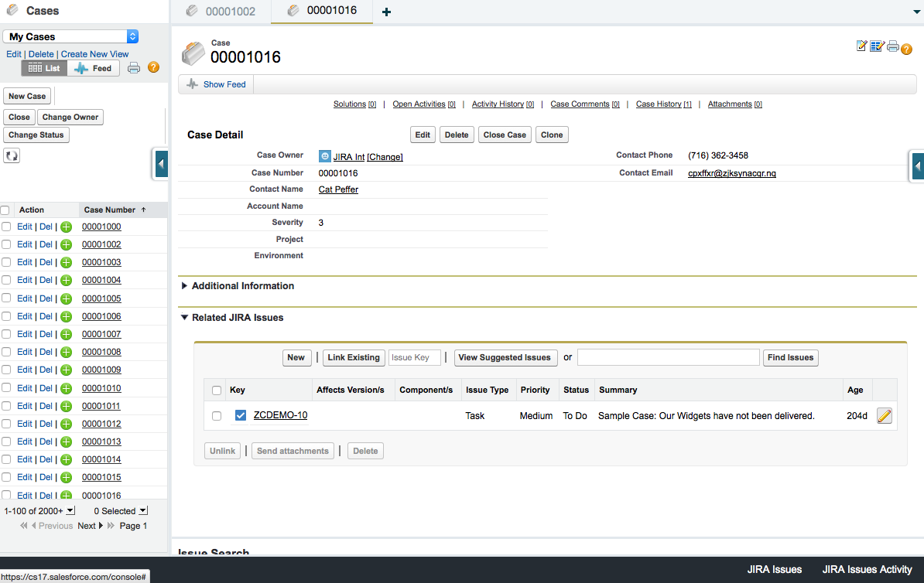This screenshot has height=583, width=924.
Task: Open help via orange question mark in sidebar
Action: (x=153, y=68)
